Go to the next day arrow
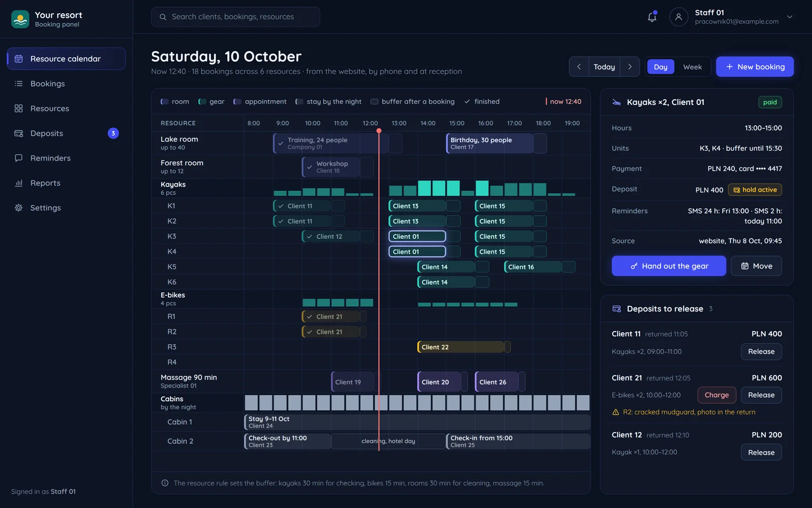The width and height of the screenshot is (812, 508). 630,67
